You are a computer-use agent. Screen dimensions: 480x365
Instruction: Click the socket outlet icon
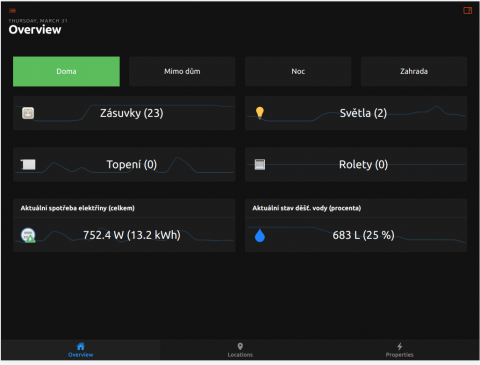[28, 113]
